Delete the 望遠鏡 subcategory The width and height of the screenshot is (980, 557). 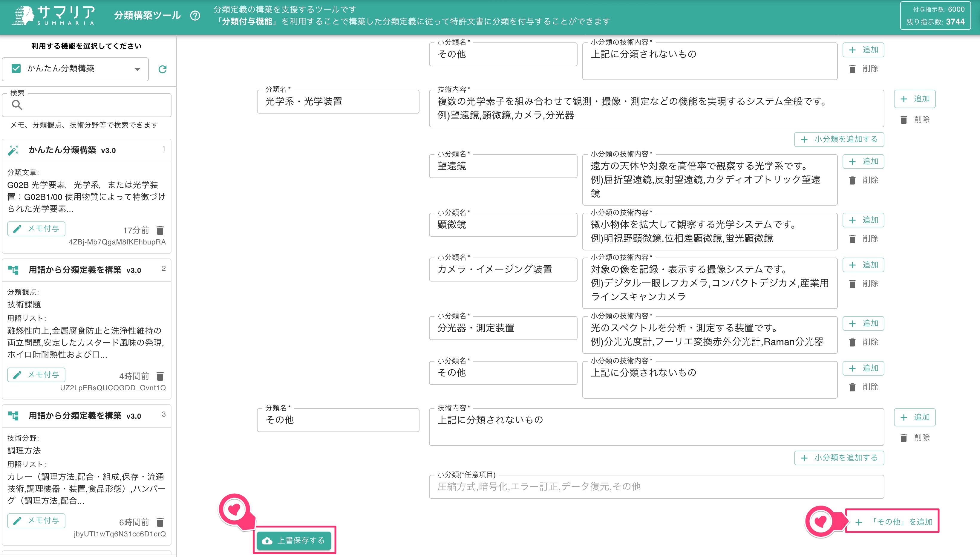point(863,180)
